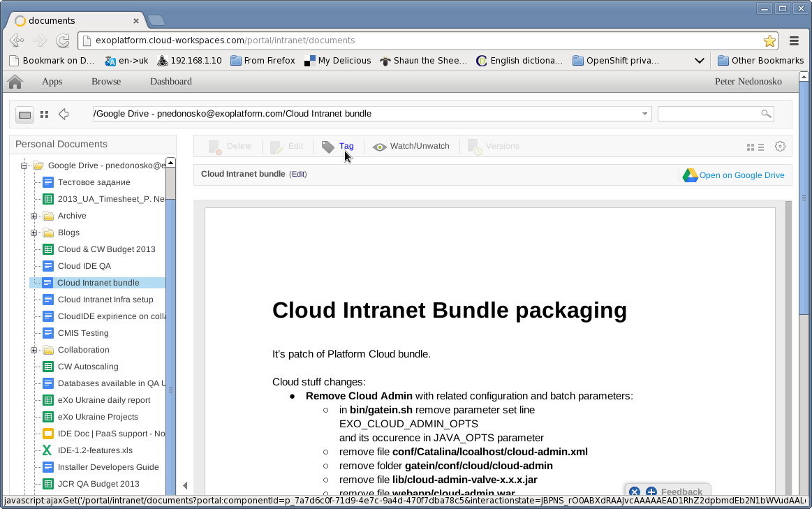
Task: Click the disabled Delete action
Action: pos(230,147)
